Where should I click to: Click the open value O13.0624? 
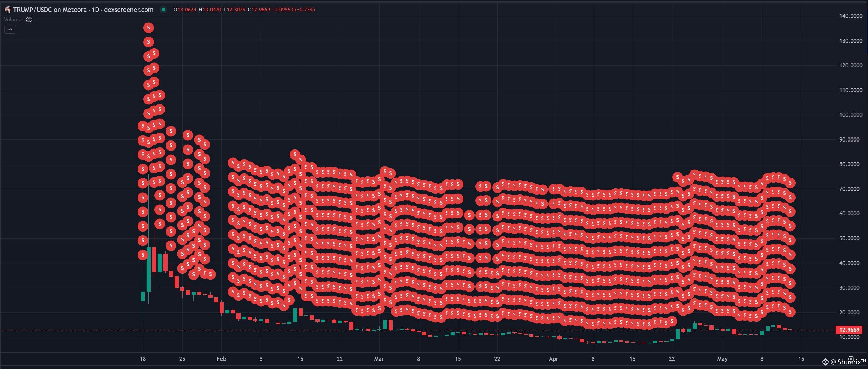pos(185,10)
